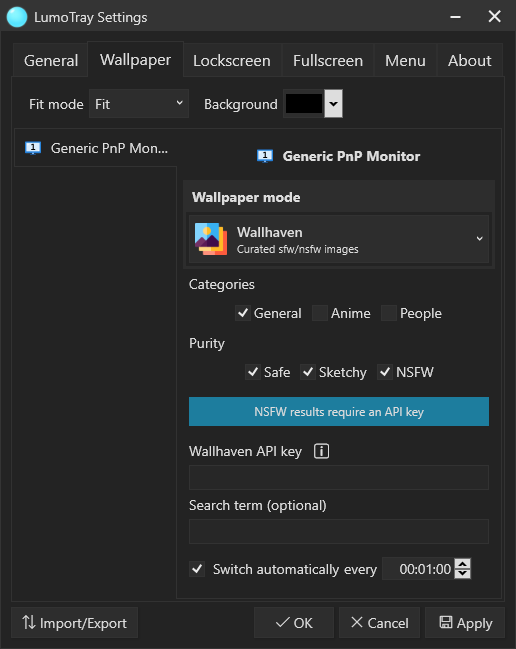
Task: Enable the General category checkbox
Action: coord(243,313)
